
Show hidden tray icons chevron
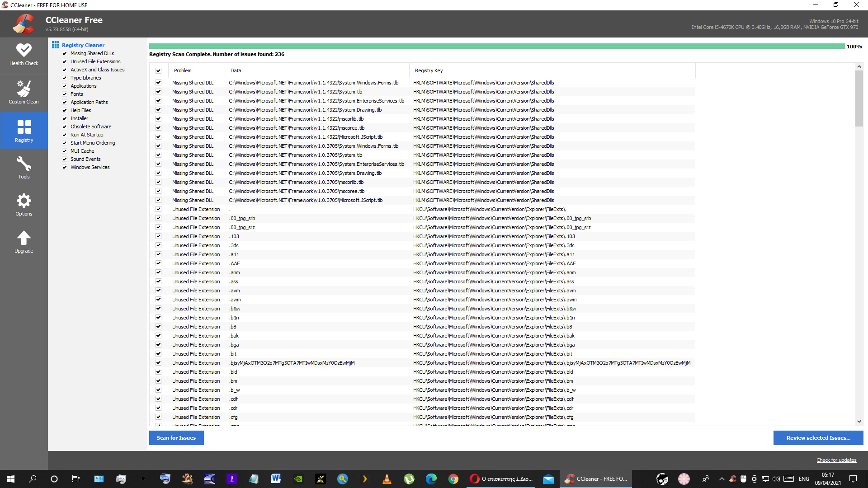click(722, 479)
